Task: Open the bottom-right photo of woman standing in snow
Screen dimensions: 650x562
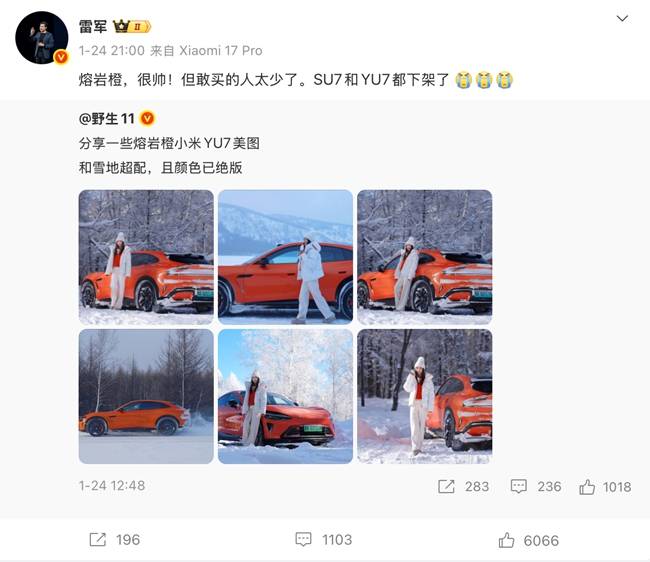Action: [425, 397]
